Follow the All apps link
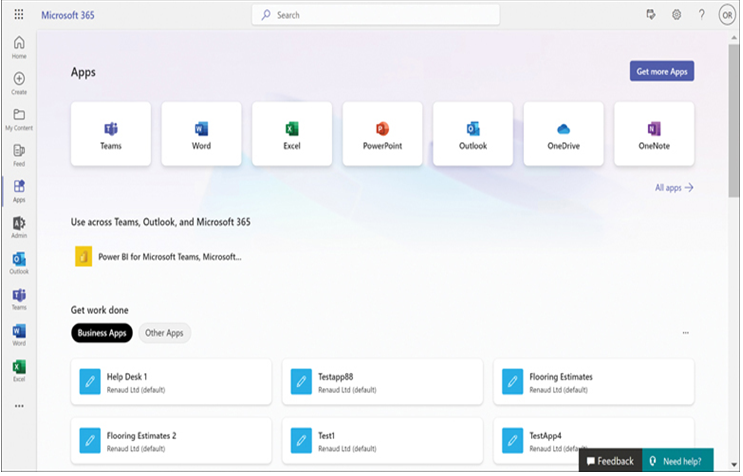Image resolution: width=743 pixels, height=476 pixels. point(674,188)
